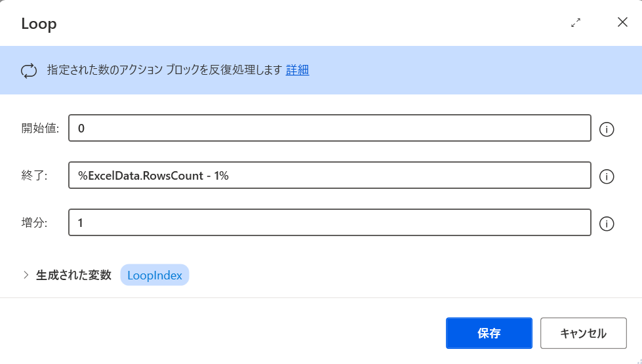Expand the dialog with the resize arrows icon

(576, 23)
